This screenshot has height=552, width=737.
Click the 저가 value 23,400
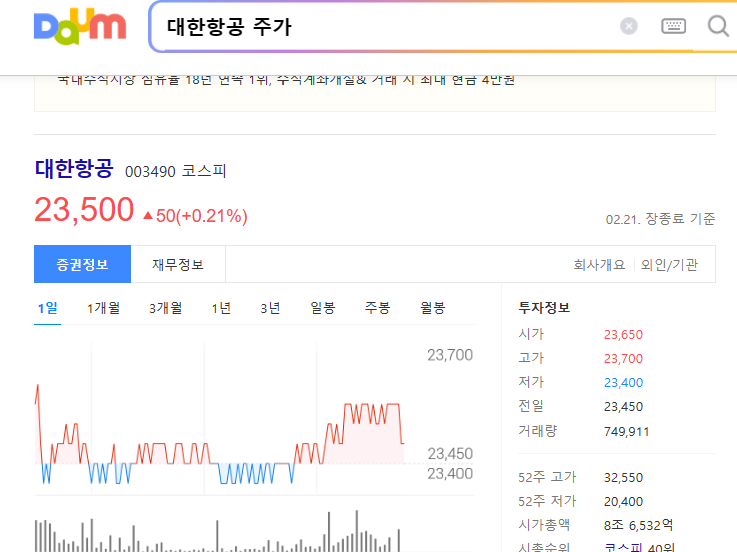tap(623, 383)
